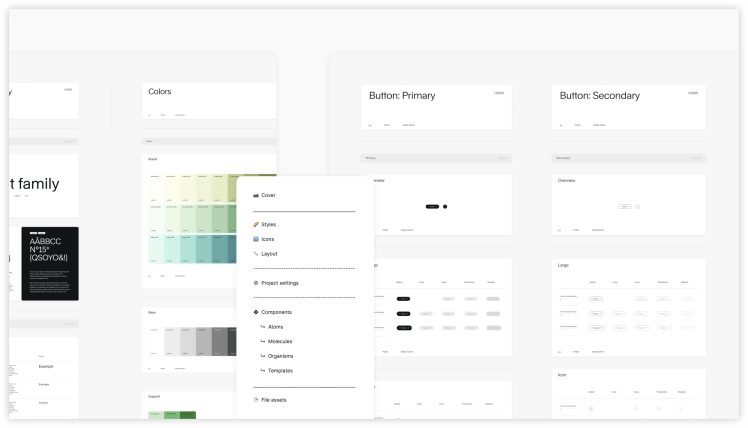Open the Molecules page

[x=280, y=341]
